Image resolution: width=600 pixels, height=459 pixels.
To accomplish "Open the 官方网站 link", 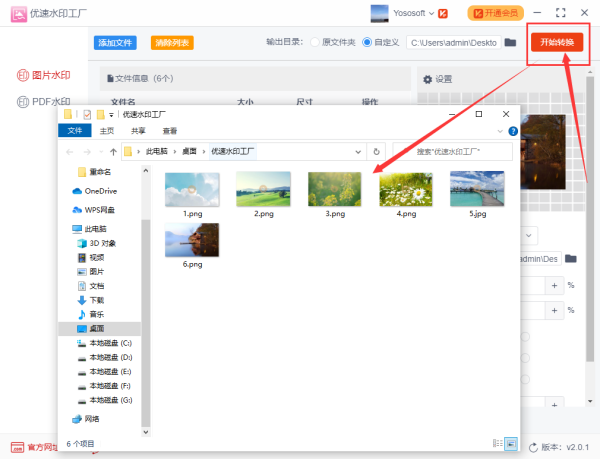I will [34, 447].
